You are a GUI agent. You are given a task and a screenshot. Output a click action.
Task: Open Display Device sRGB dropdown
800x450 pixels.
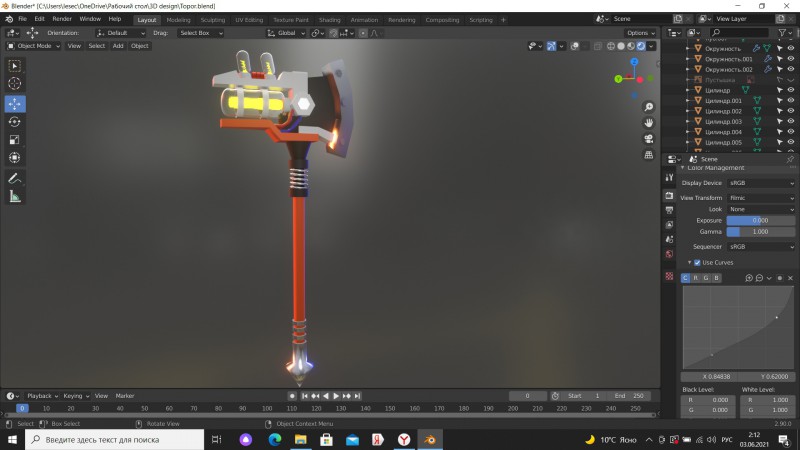tap(761, 183)
